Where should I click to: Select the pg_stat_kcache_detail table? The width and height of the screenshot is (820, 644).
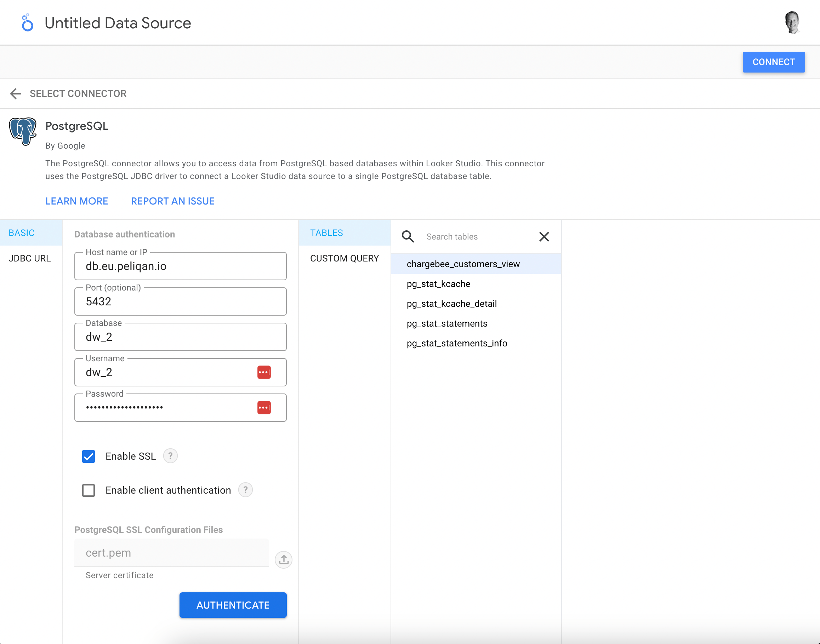(x=476, y=304)
